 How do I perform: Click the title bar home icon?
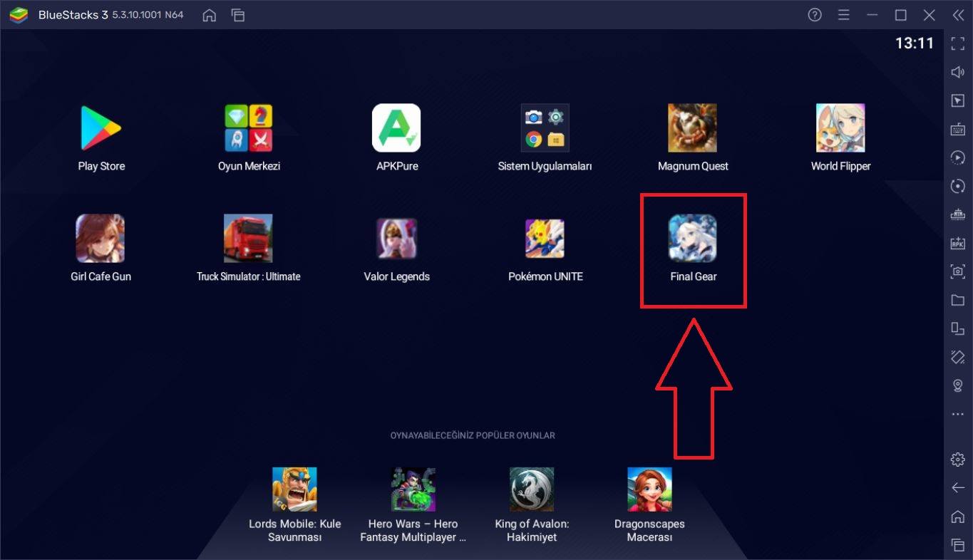pyautogui.click(x=209, y=15)
